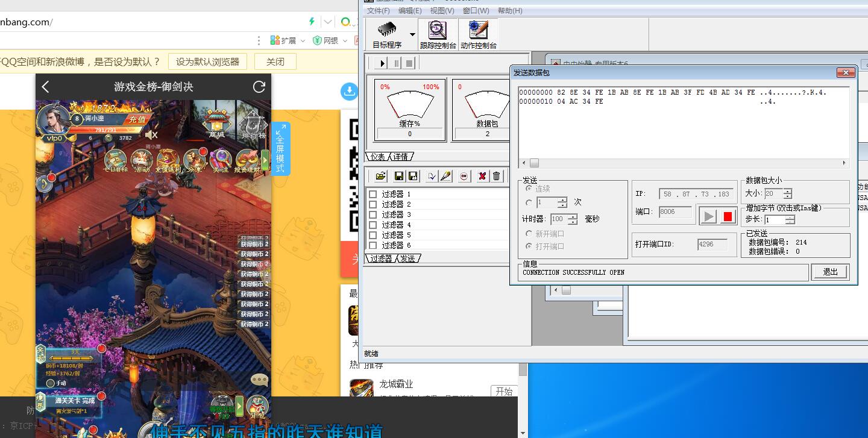Open the browser 扩展 extensions dropdown

(x=289, y=40)
